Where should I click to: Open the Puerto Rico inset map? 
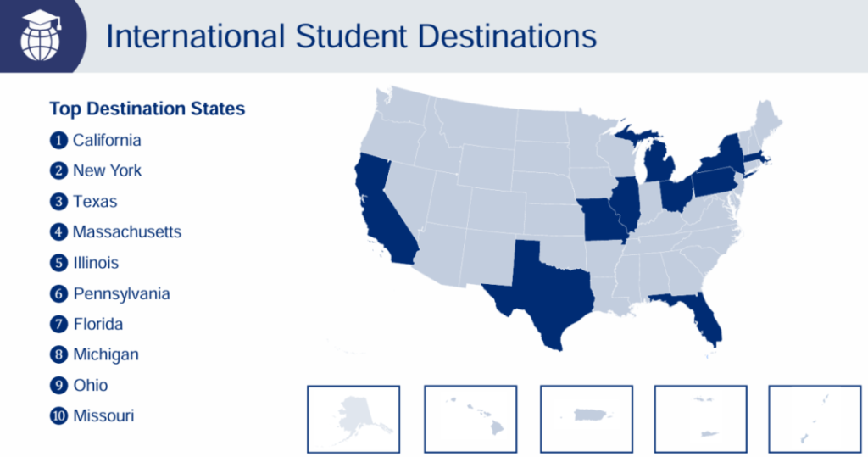point(586,419)
